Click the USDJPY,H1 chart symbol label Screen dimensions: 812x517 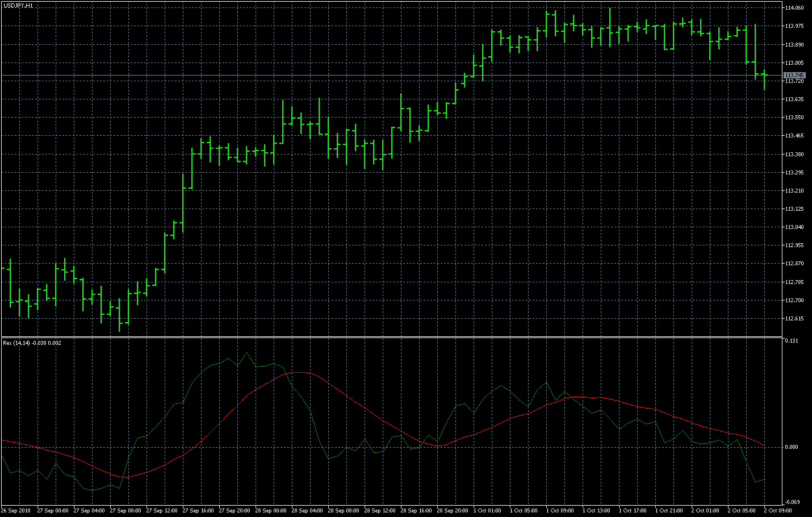click(x=18, y=5)
